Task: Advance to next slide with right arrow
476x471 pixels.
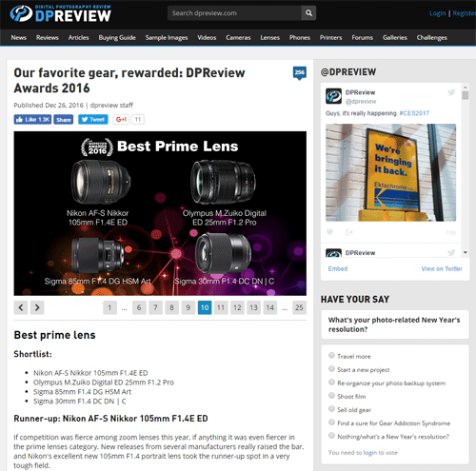Action: 37,307
